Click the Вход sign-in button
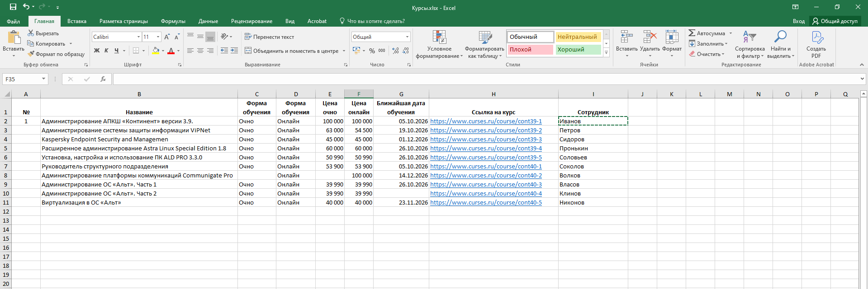The image size is (868, 289). pos(799,21)
